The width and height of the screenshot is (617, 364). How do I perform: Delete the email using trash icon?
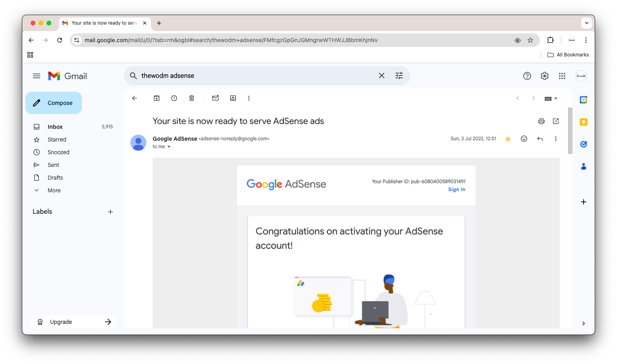[192, 98]
